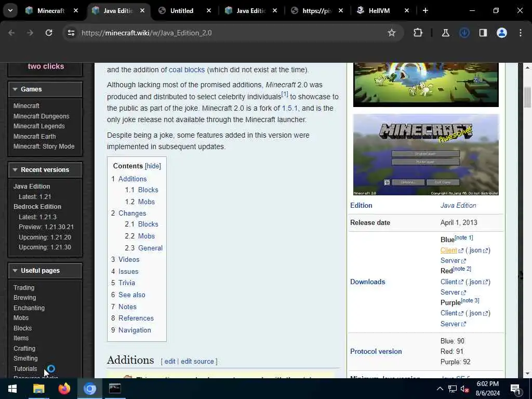Viewport: 532px width, 399px height.
Task: Download the Blue Client link
Action: point(449,250)
